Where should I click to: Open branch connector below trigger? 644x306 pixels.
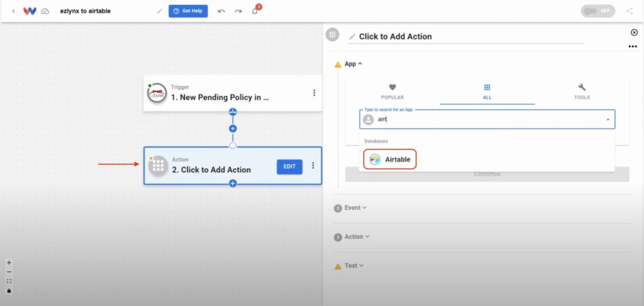(x=233, y=112)
